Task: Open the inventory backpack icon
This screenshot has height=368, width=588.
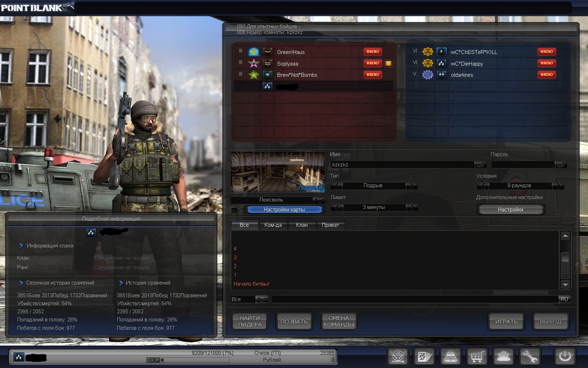Action: pyautogui.click(x=450, y=356)
